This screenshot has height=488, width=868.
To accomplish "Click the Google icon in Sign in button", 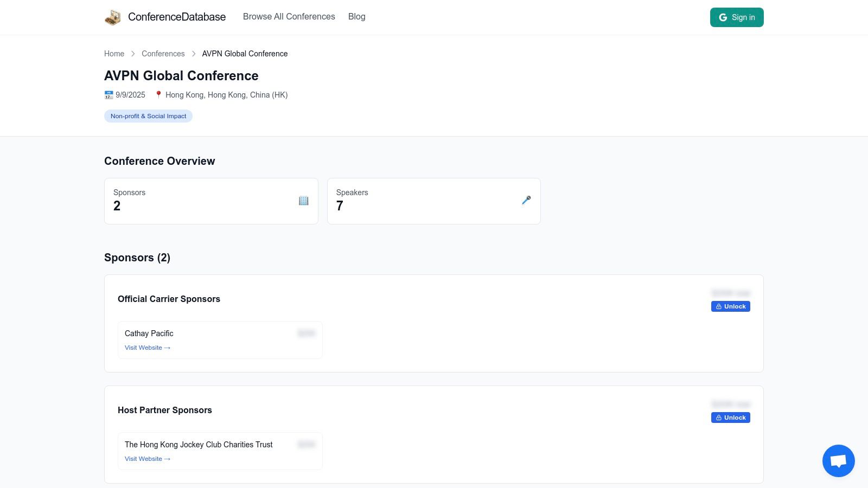I will point(723,17).
